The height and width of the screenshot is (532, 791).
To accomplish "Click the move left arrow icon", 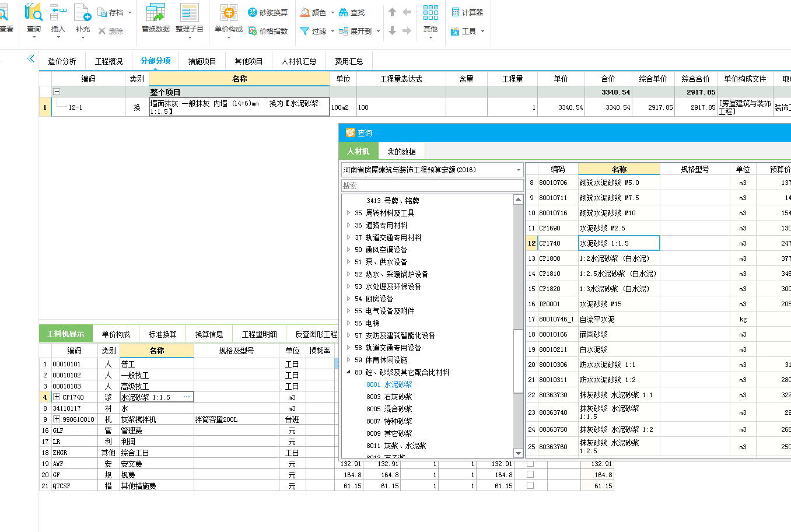I will click(407, 12).
